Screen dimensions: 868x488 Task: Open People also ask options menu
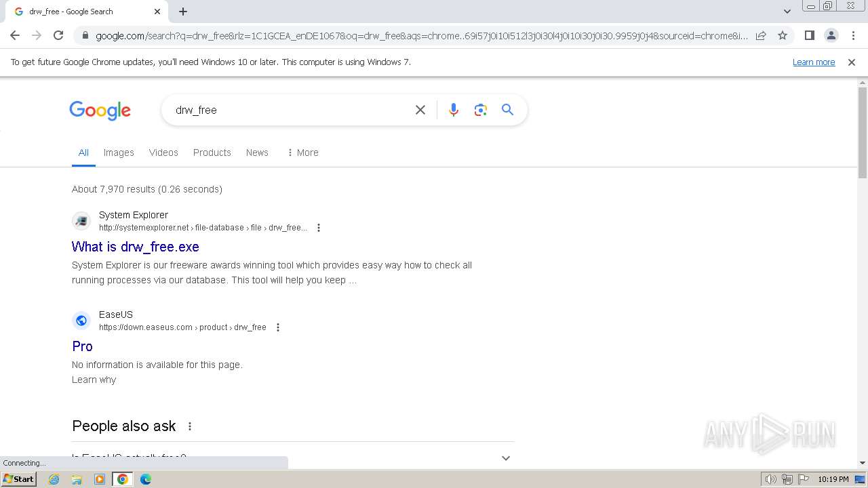point(190,426)
